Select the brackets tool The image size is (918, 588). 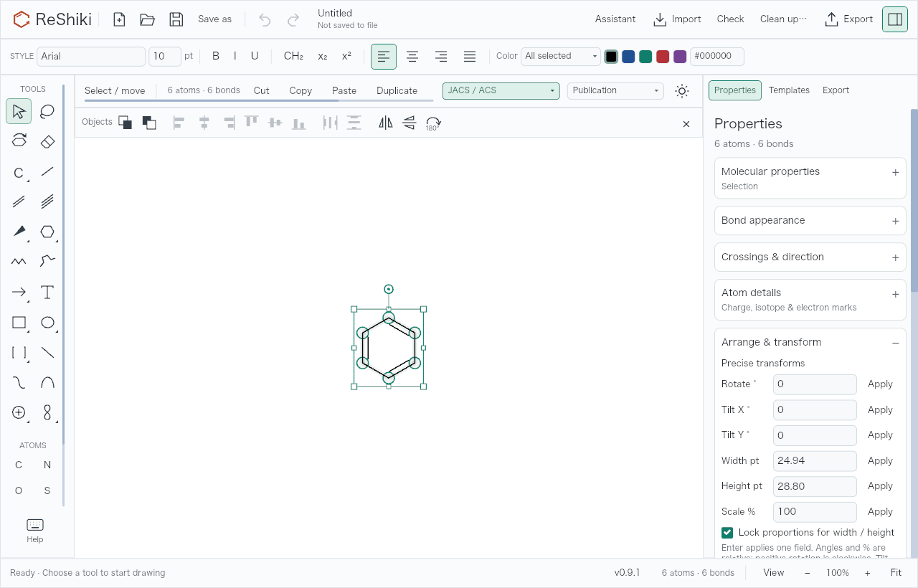coord(19,352)
